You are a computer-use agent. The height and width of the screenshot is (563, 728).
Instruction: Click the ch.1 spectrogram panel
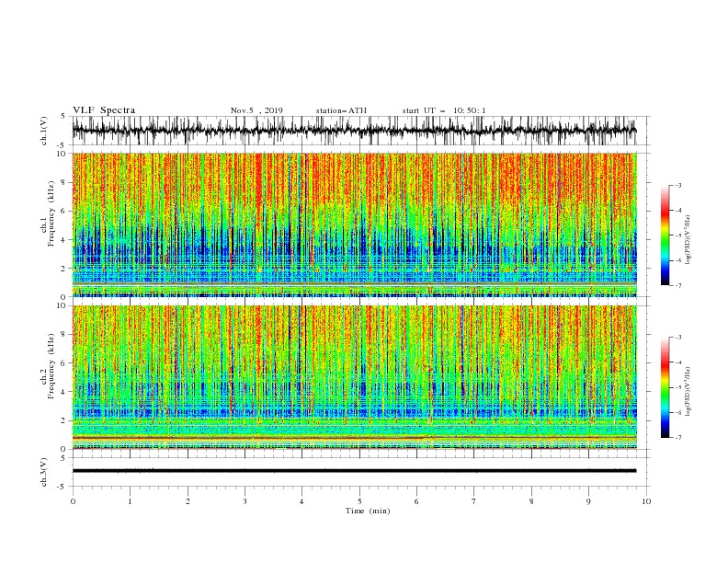pyautogui.click(x=354, y=224)
